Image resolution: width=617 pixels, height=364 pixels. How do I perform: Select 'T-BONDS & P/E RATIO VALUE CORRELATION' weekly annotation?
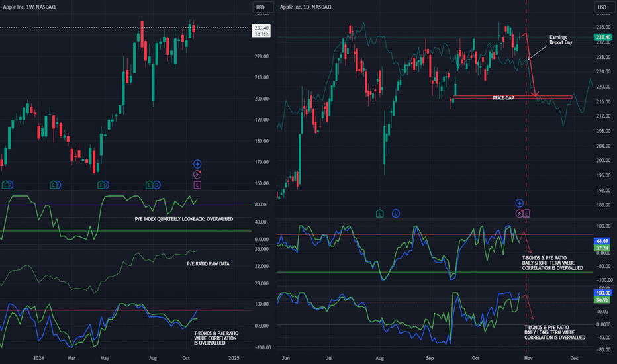point(216,338)
